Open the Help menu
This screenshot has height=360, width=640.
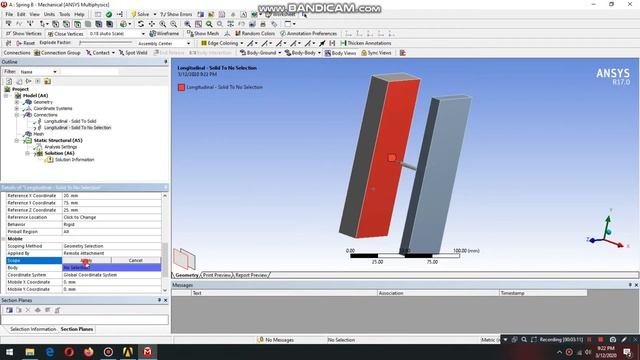[x=79, y=14]
